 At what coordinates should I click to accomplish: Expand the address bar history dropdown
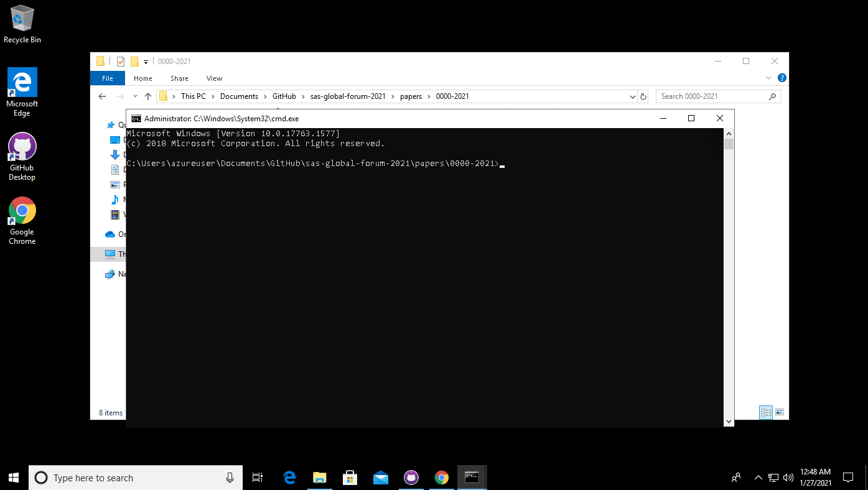click(633, 96)
